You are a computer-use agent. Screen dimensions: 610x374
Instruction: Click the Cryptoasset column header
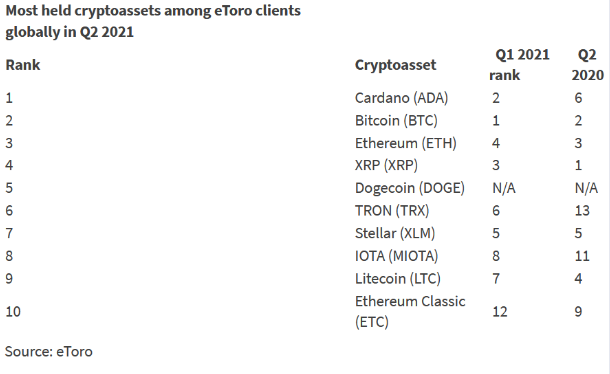coord(395,65)
